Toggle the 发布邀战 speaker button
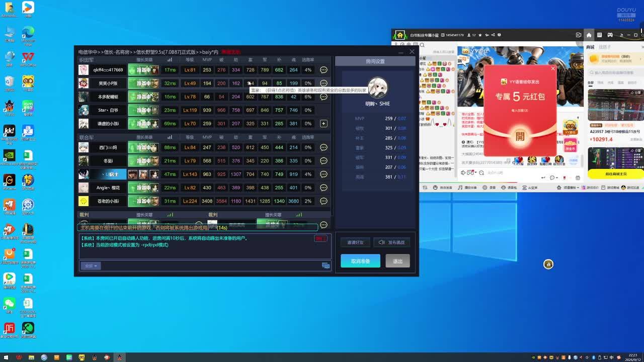This screenshot has height=362, width=644. click(391, 242)
